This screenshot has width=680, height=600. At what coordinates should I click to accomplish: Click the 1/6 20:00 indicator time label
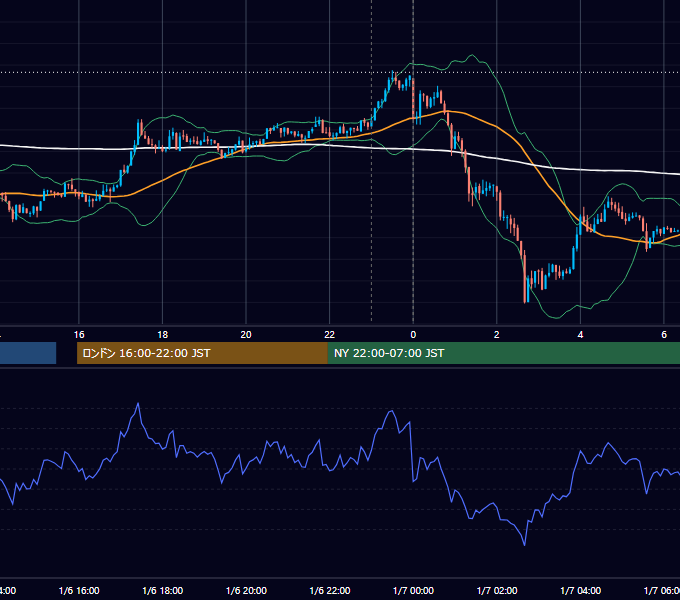pyautogui.click(x=246, y=591)
